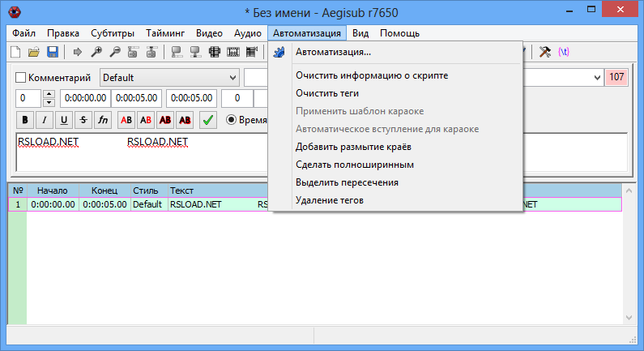Click the Jump to arrow icon

(77, 52)
